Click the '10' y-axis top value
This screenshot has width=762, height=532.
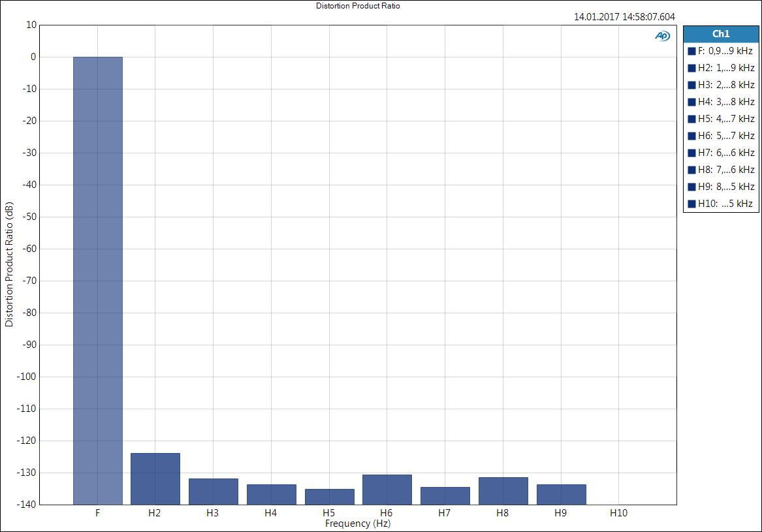point(31,25)
